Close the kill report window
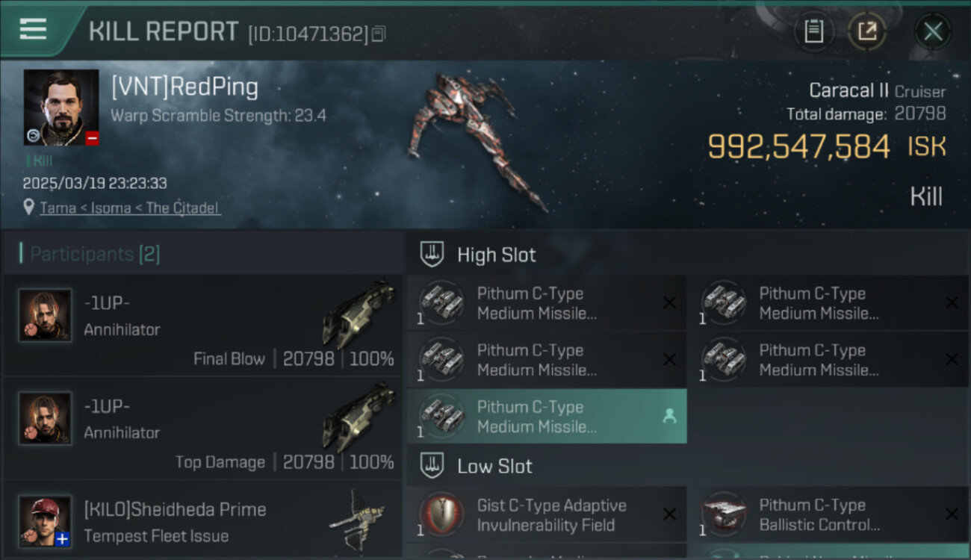Viewport: 971px width, 560px height. click(933, 31)
